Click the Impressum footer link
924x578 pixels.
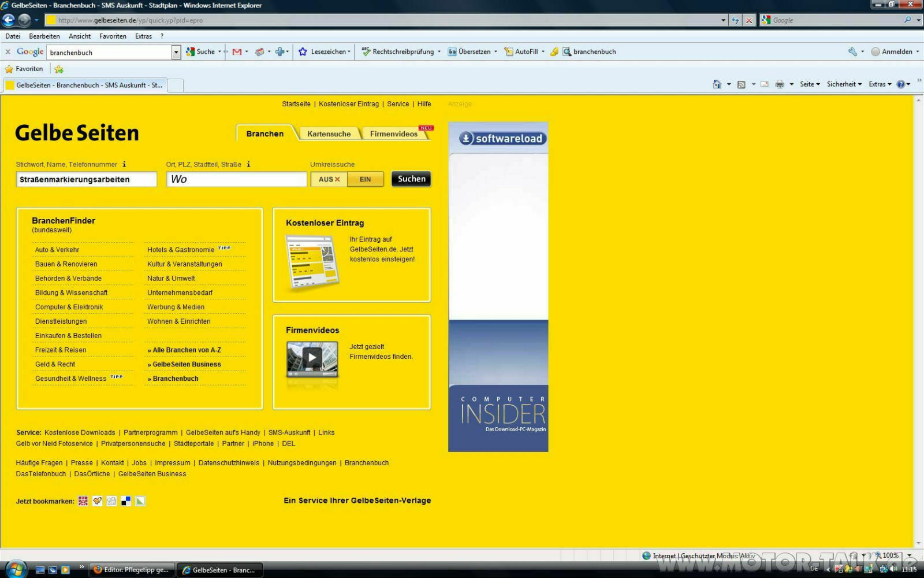172,463
